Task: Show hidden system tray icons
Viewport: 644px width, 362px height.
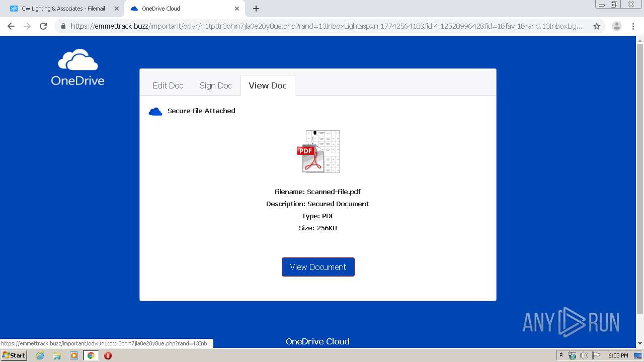Action: tap(561, 355)
